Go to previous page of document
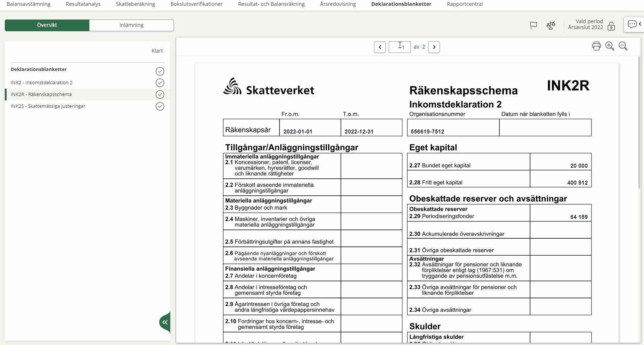This screenshot has height=345, width=644. (x=380, y=47)
